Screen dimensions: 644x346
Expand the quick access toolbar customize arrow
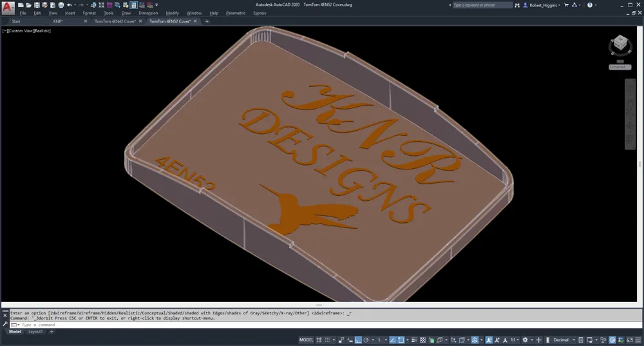tap(156, 5)
